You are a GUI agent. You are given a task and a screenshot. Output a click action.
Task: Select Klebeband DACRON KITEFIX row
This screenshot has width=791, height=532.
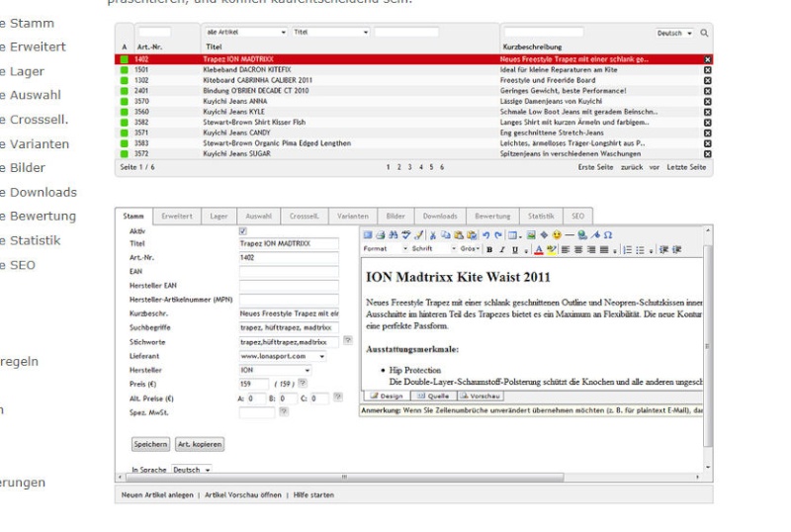coord(413,69)
